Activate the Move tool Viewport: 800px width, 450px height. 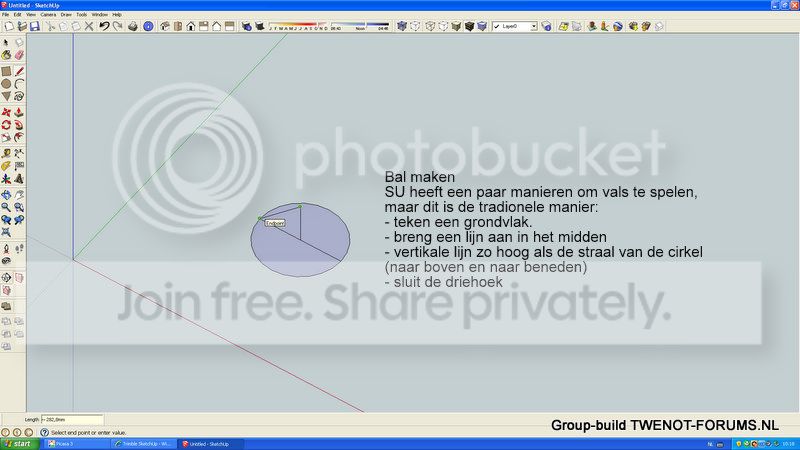click(x=6, y=112)
